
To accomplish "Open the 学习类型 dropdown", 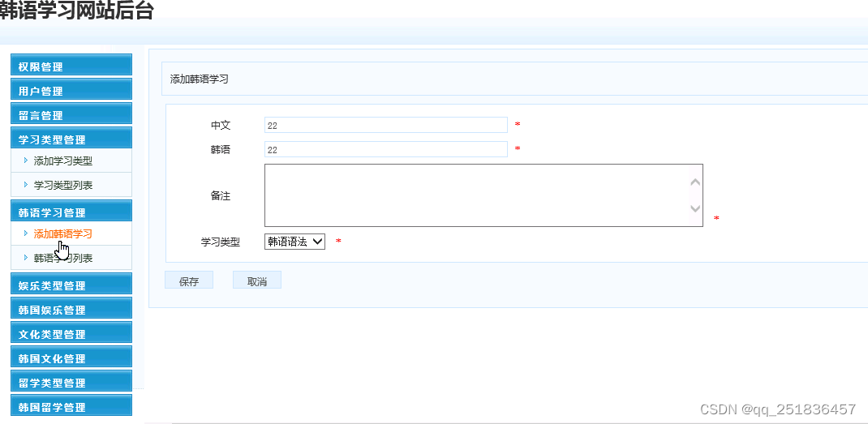I will pyautogui.click(x=295, y=242).
